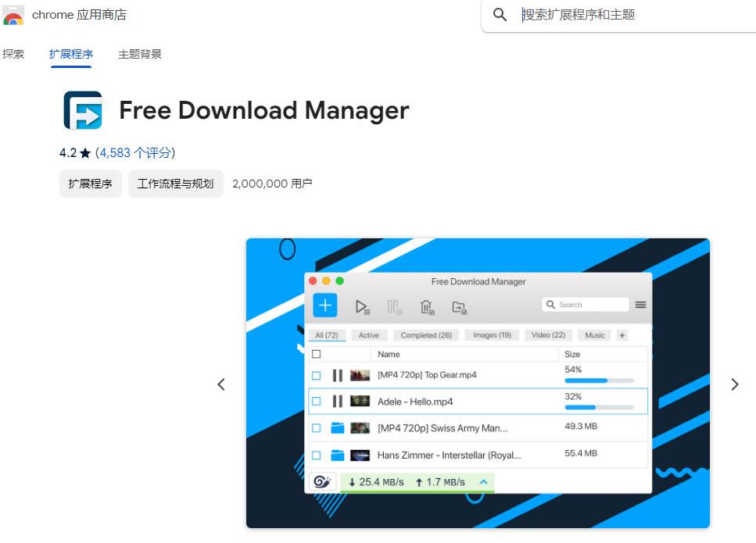The height and width of the screenshot is (543, 756).
Task: Click the Interstellar video thumbnail
Action: pos(360,455)
